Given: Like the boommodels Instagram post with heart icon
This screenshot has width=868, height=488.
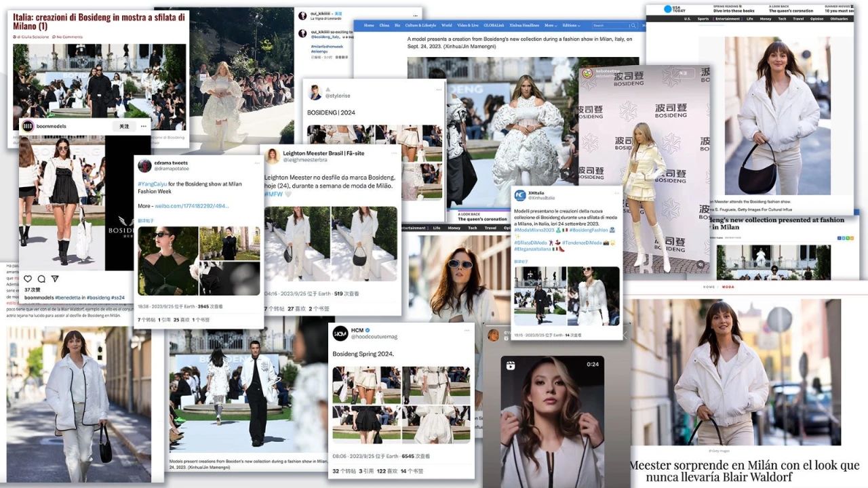Looking at the screenshot, I should [x=28, y=279].
